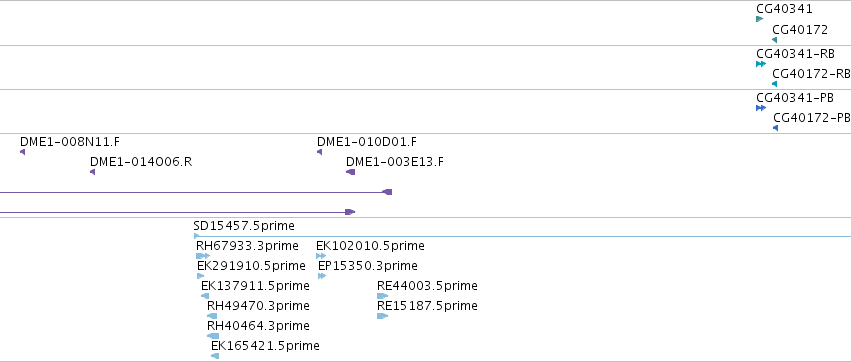Click the RH49470.3prime feature glyph
The height and width of the screenshot is (362, 851).
tap(212, 316)
